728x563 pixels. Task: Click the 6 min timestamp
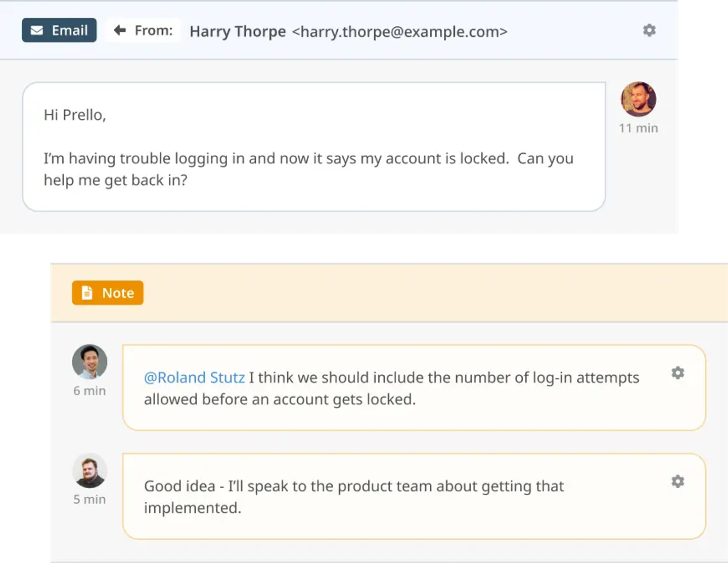(89, 391)
